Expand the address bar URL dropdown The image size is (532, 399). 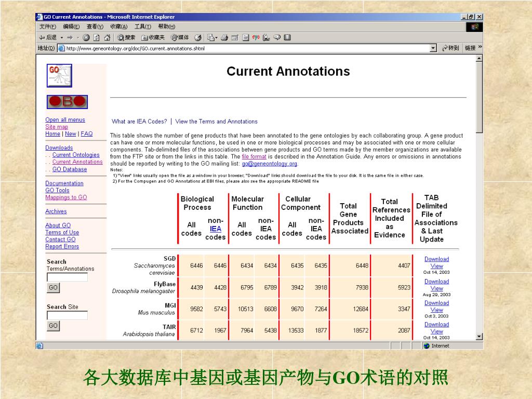coord(433,48)
